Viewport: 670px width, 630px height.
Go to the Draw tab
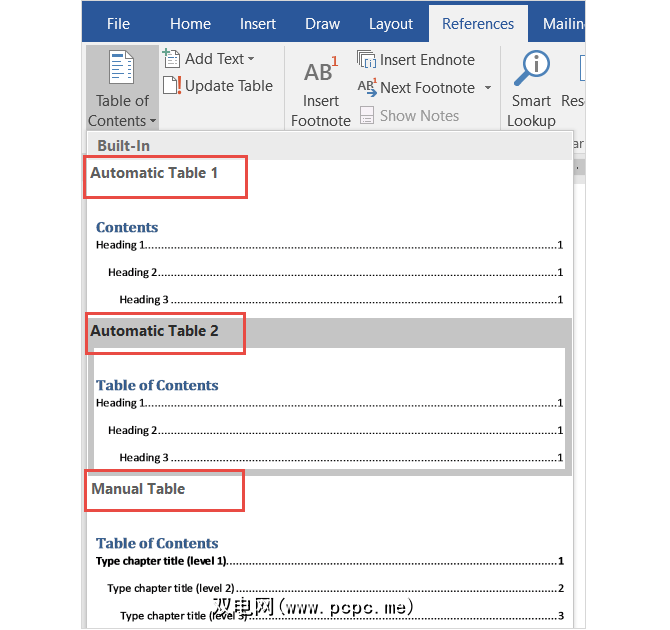[x=322, y=24]
